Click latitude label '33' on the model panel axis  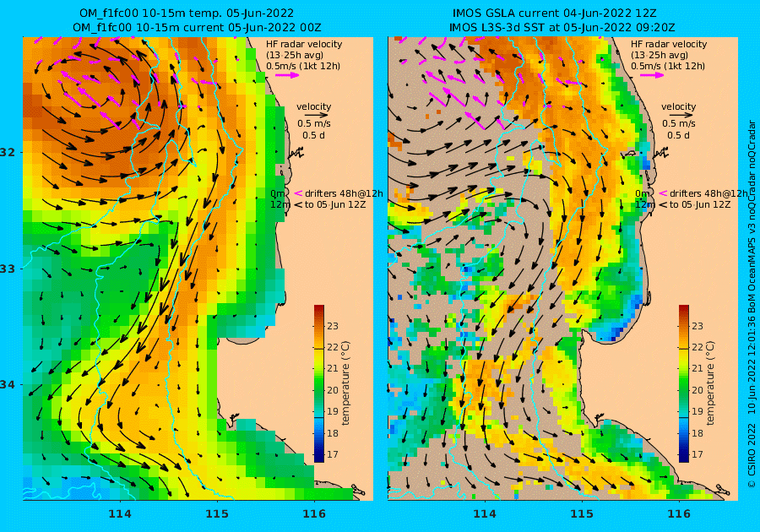[8, 269]
